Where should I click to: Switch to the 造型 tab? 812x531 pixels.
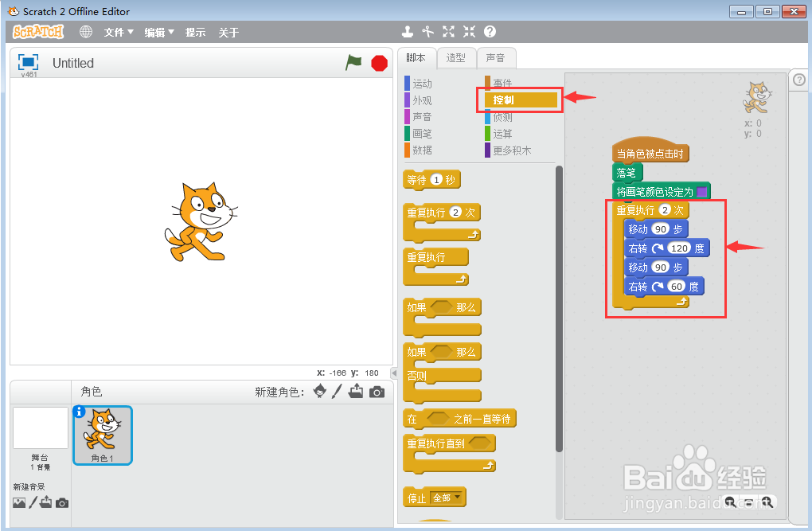pos(456,57)
